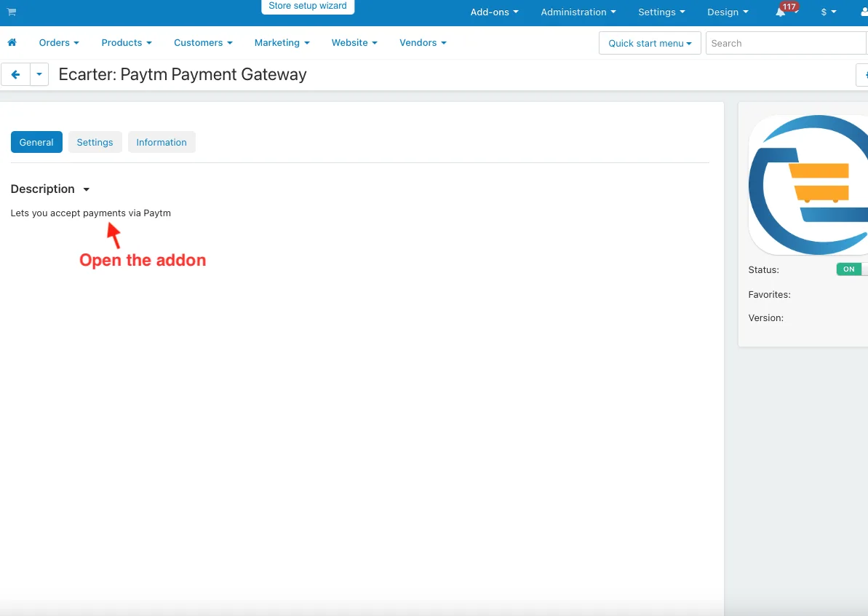Click the 'Lets you accept payments via Paytm' text
The height and width of the screenshot is (616, 868).
(91, 213)
